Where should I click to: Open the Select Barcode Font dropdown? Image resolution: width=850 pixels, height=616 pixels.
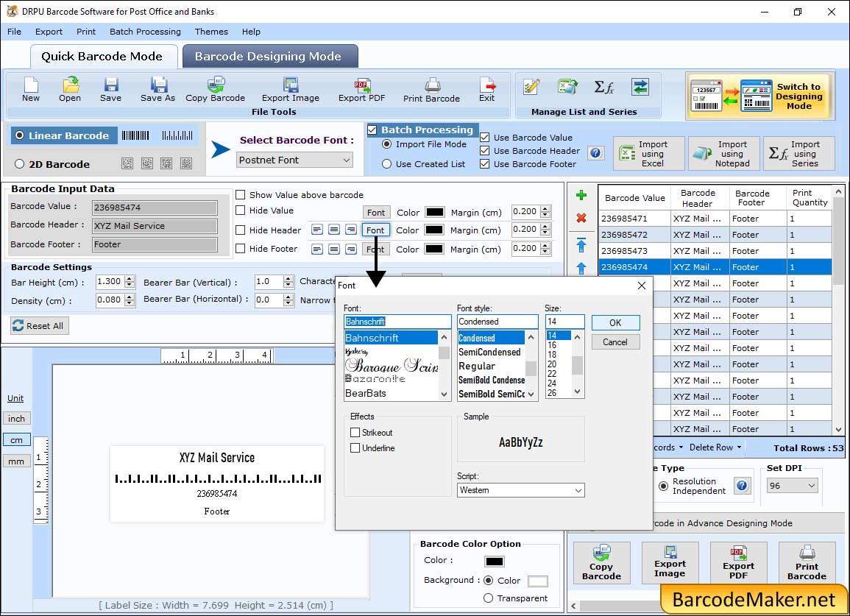[295, 160]
